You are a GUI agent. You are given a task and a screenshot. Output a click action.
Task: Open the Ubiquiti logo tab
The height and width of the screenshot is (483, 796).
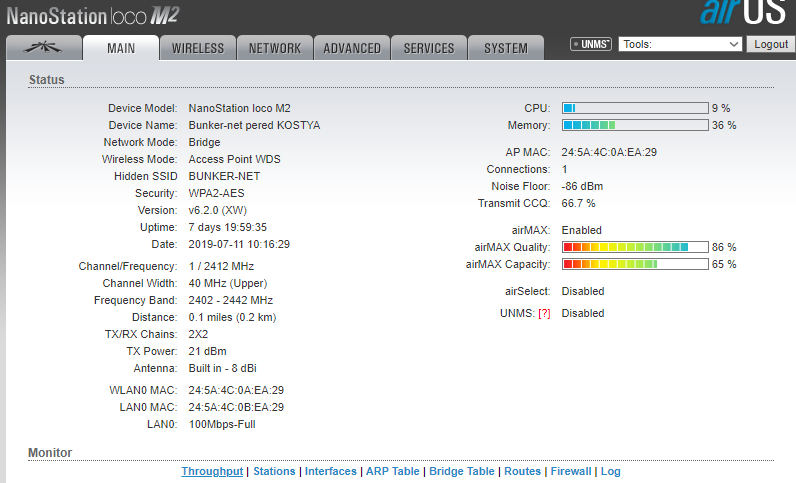click(42, 48)
